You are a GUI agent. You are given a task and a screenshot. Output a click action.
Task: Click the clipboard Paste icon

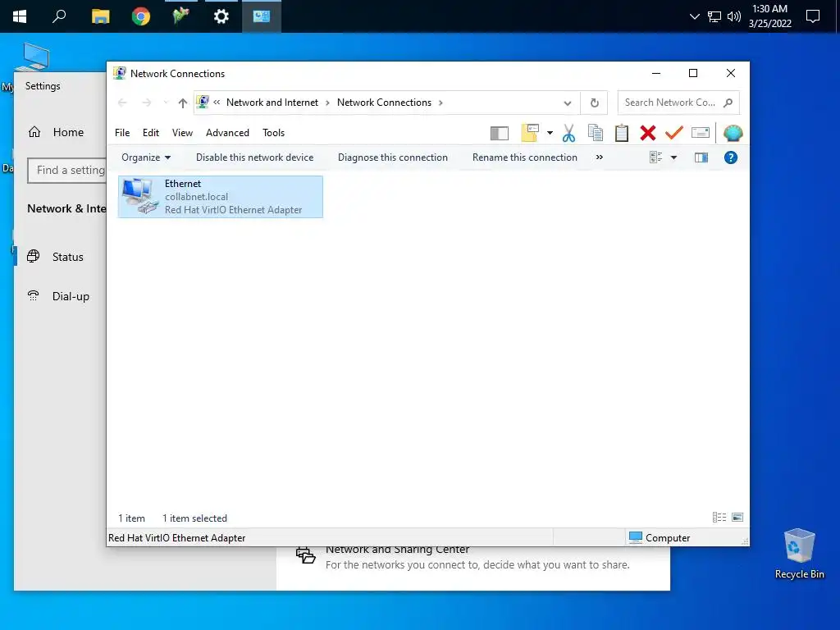pyautogui.click(x=622, y=133)
